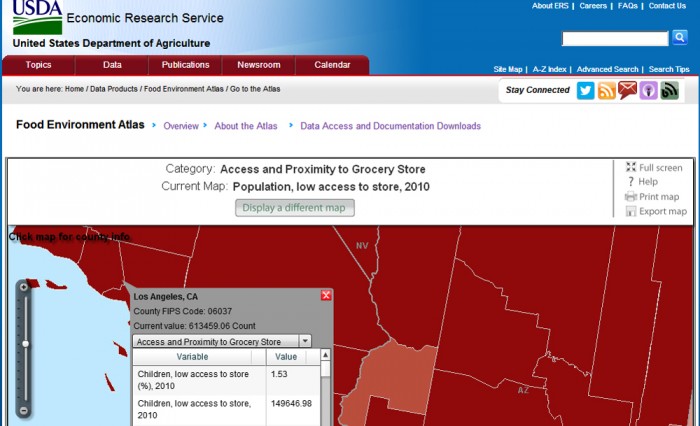This screenshot has width=700, height=426.
Task: Open Data Access and Documentation Downloads link
Action: pos(390,126)
